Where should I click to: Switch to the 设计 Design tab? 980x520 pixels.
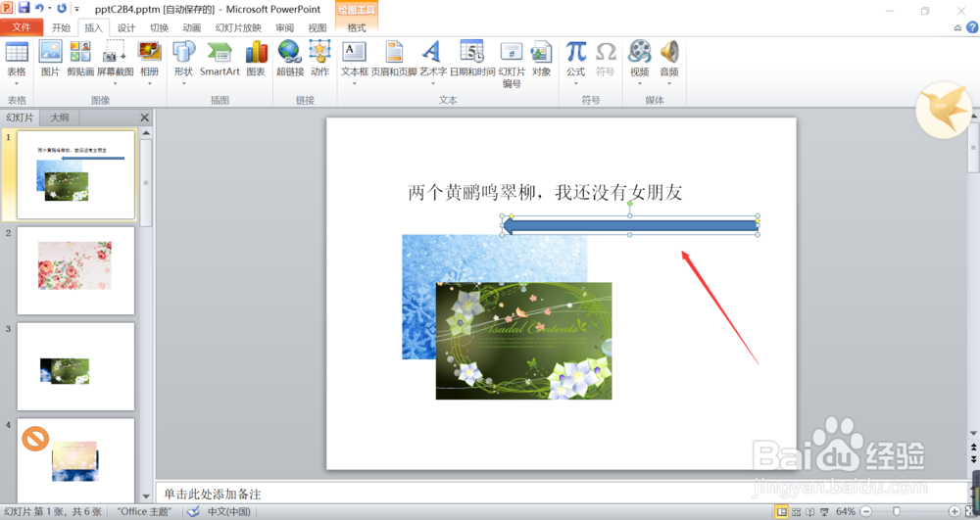[126, 27]
